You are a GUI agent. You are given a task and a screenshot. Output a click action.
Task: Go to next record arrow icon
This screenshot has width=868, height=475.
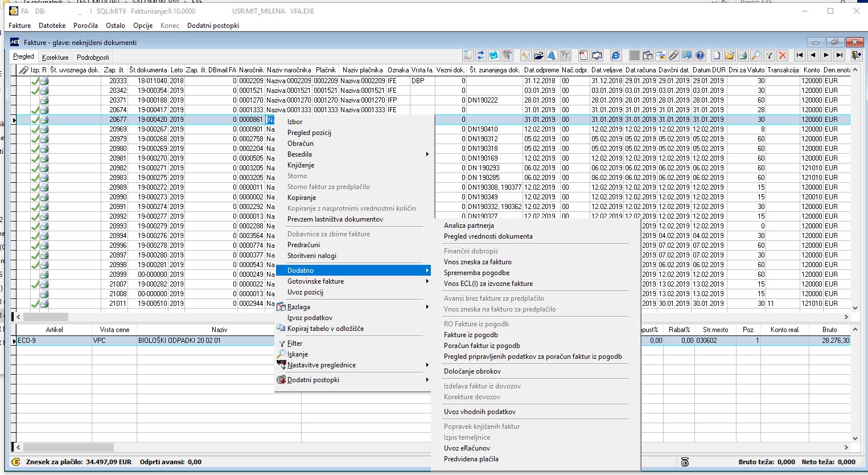[826, 55]
